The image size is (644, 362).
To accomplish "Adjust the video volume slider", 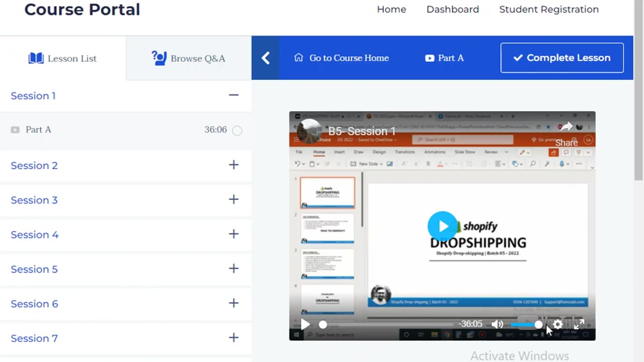I will (526, 325).
